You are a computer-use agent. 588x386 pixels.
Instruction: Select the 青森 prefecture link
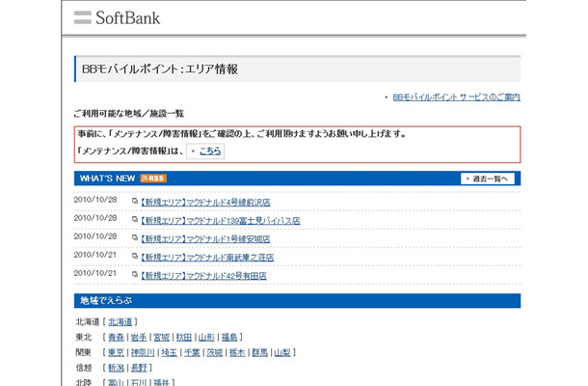tap(116, 337)
